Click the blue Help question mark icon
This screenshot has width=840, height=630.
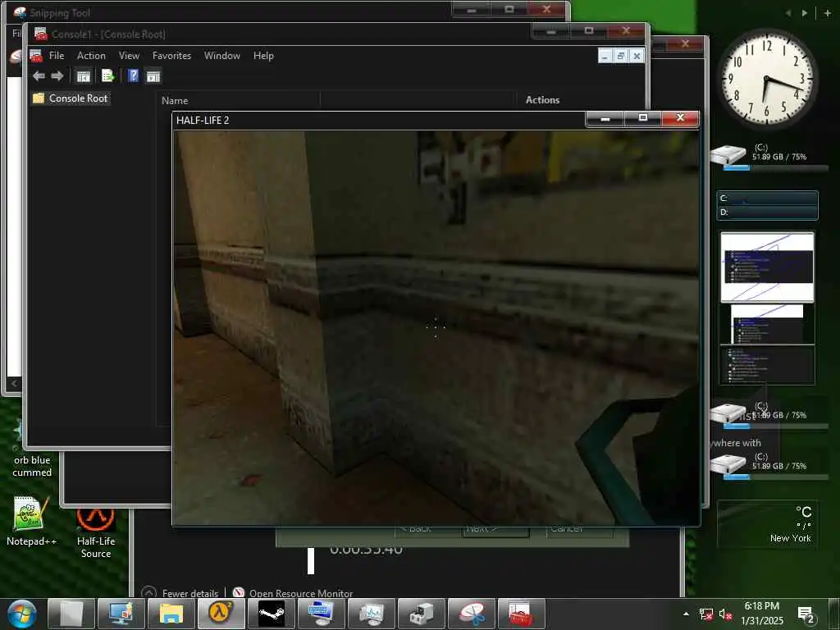[134, 76]
